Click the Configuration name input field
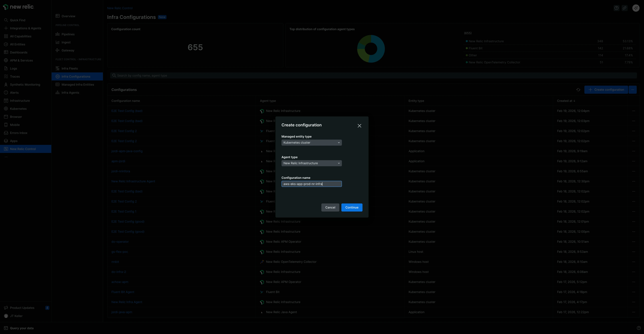644x334 pixels. [312, 184]
